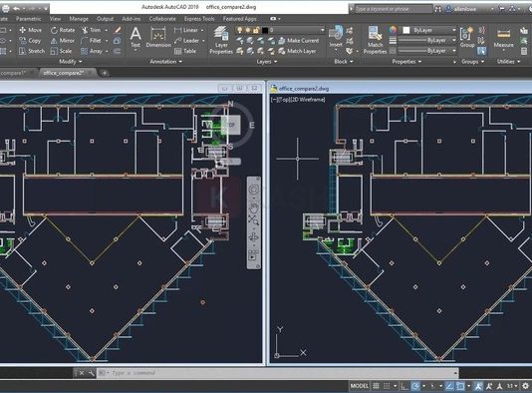
Task: Click Match Properties tool
Action: click(375, 40)
